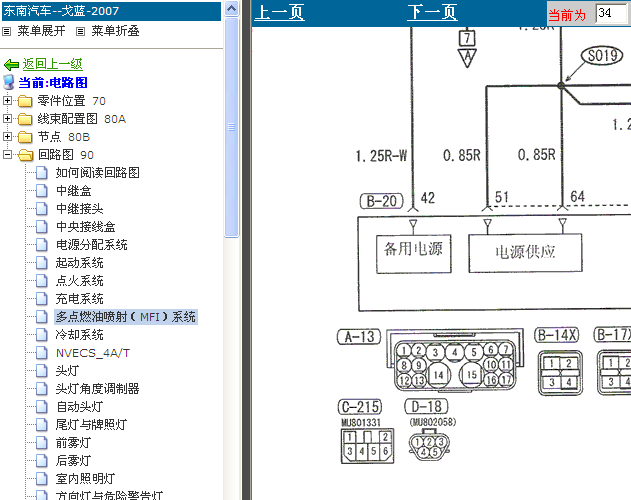
Task: Open 室内照明灯 entry
Action: tap(85, 479)
